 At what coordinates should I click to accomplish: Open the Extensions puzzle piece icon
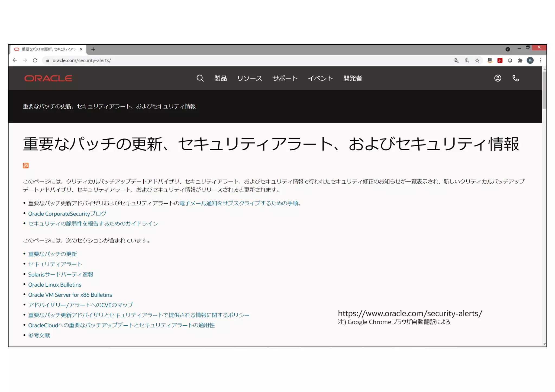tap(520, 60)
